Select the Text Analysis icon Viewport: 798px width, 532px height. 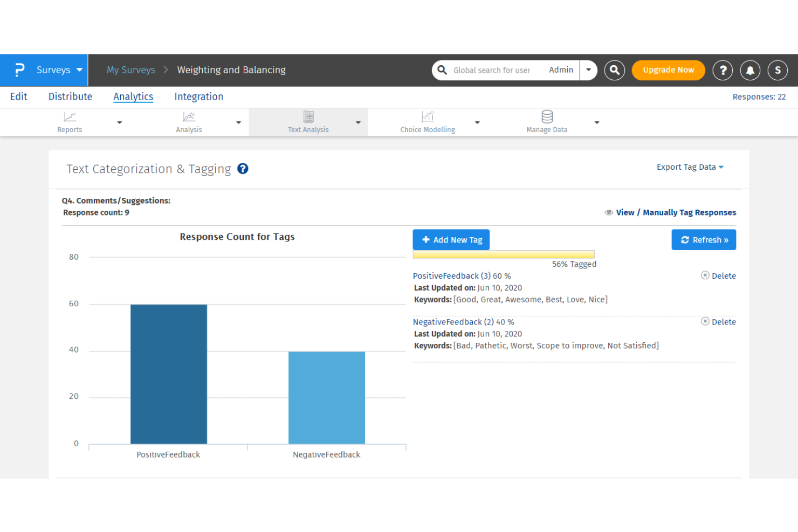click(x=308, y=117)
